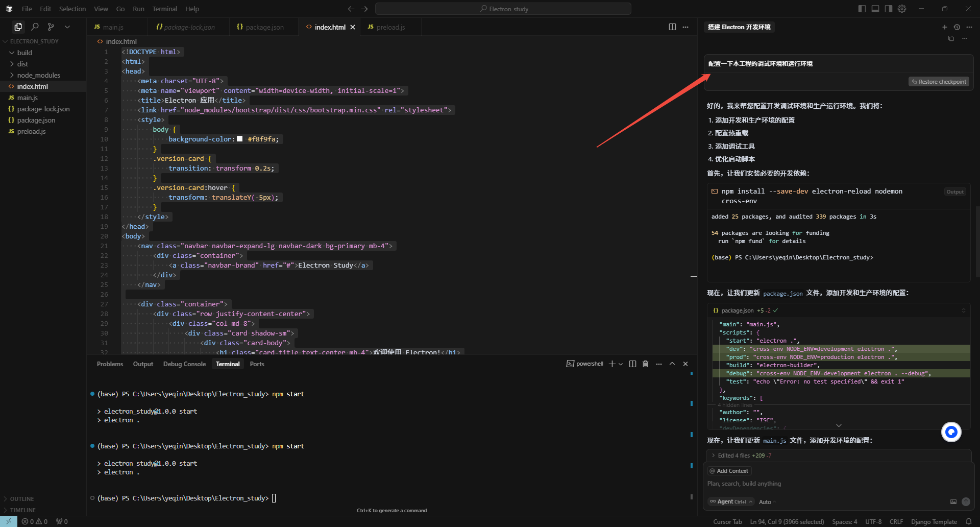Open the Selection menu
This screenshot has height=527, width=980.
72,9
